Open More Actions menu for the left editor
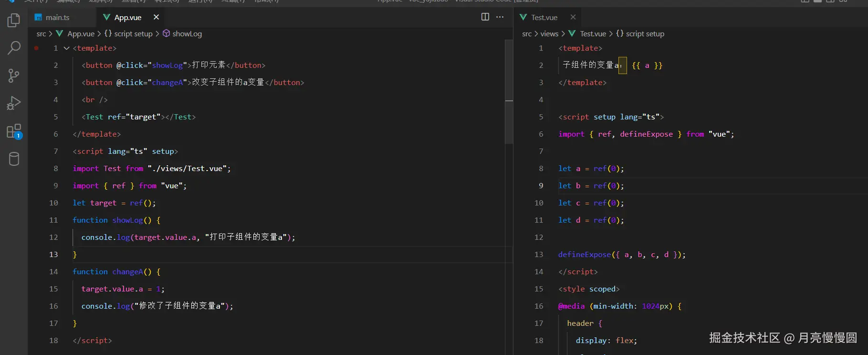 click(x=500, y=17)
